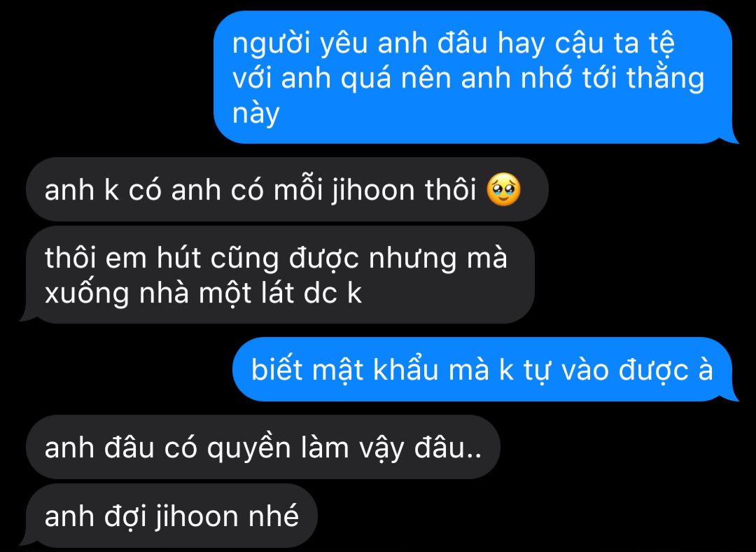Select the message "anh đâu có quyền làm vậy đâu.."

(x=263, y=447)
